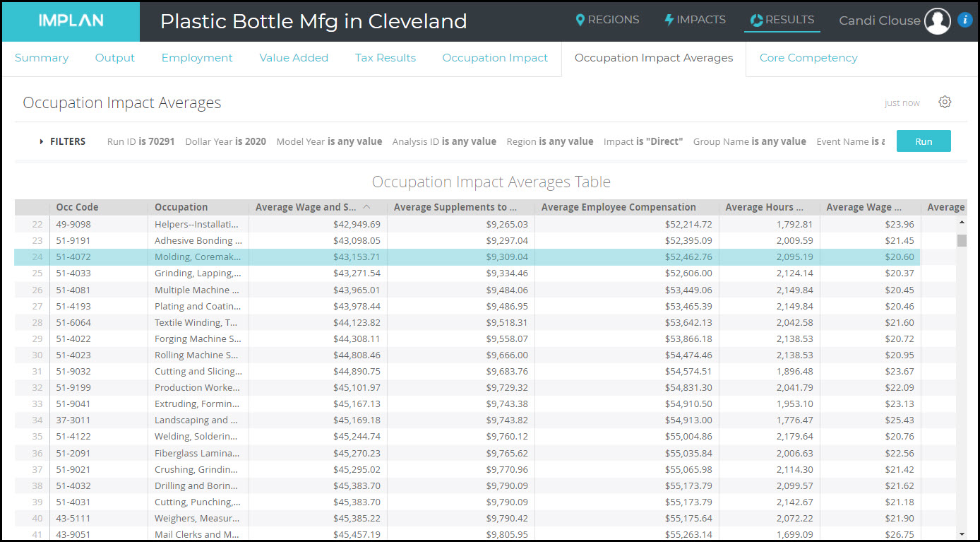The width and height of the screenshot is (980, 542).
Task: Click occupation Mail Clerks and M...
Action: (x=198, y=534)
